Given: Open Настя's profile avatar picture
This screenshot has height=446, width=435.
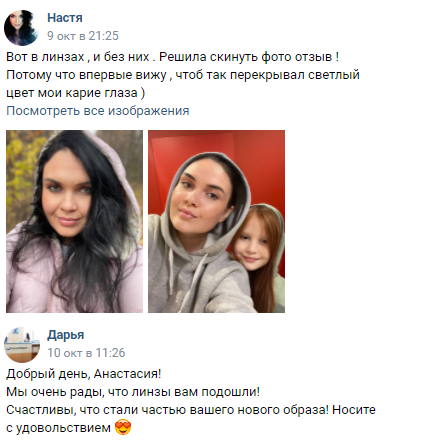Looking at the screenshot, I should coord(22,28).
